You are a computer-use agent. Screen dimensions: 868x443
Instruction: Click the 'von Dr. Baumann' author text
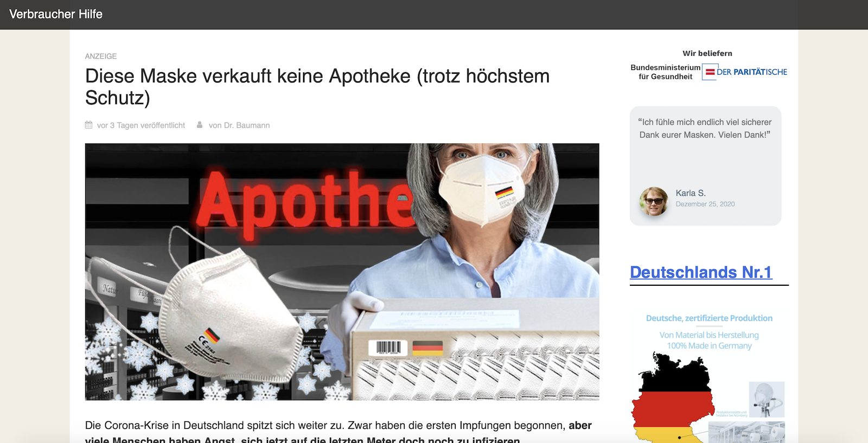click(239, 125)
